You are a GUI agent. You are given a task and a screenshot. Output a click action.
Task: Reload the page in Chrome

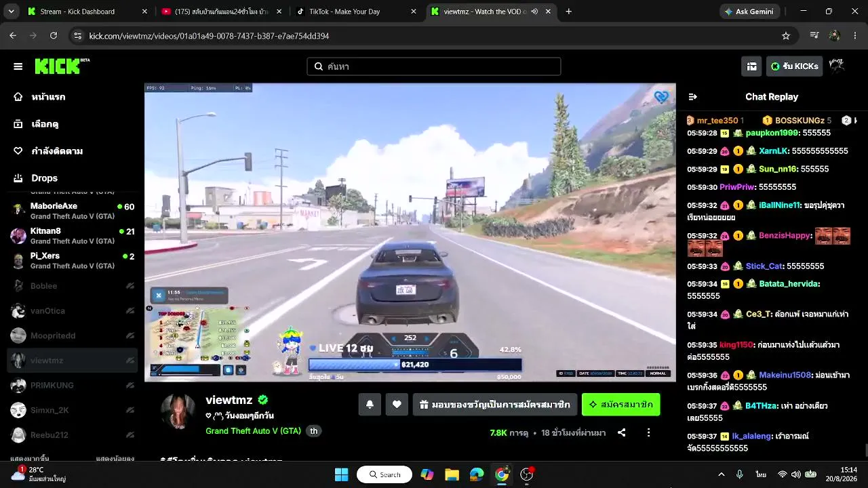54,36
